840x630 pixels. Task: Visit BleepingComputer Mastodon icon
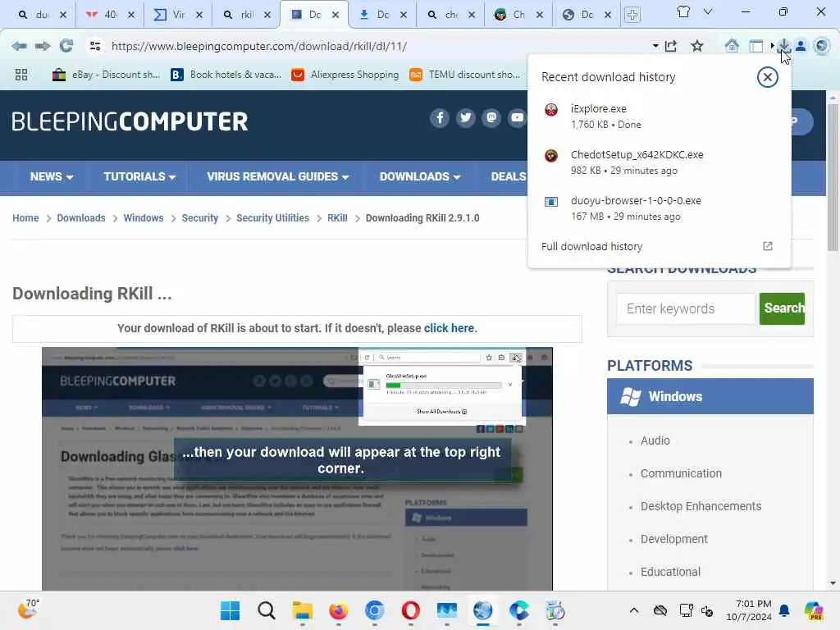click(x=491, y=117)
